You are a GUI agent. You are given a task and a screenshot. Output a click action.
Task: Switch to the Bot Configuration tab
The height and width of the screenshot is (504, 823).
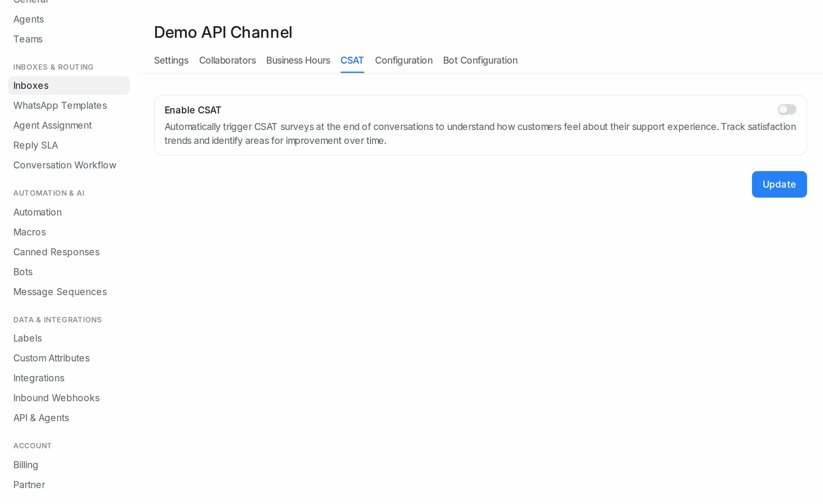pyautogui.click(x=480, y=60)
